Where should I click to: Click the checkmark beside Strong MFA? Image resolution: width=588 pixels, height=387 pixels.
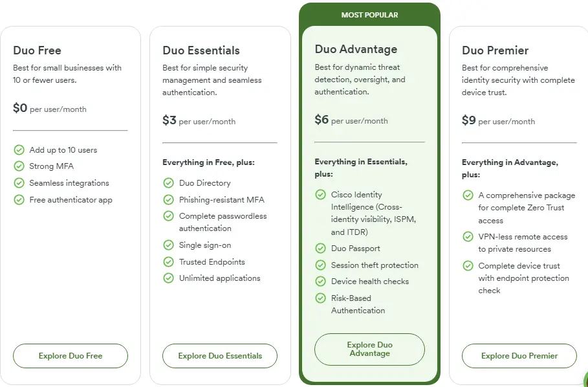(19, 166)
